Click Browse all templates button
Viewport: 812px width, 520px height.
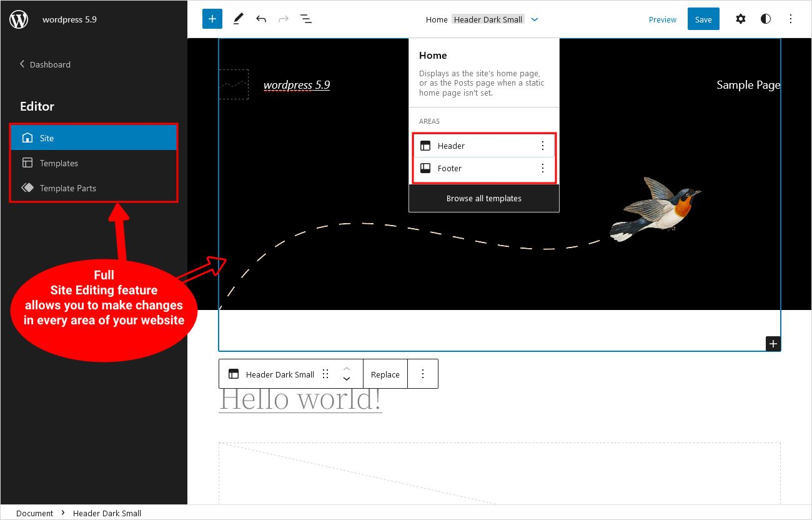(483, 198)
